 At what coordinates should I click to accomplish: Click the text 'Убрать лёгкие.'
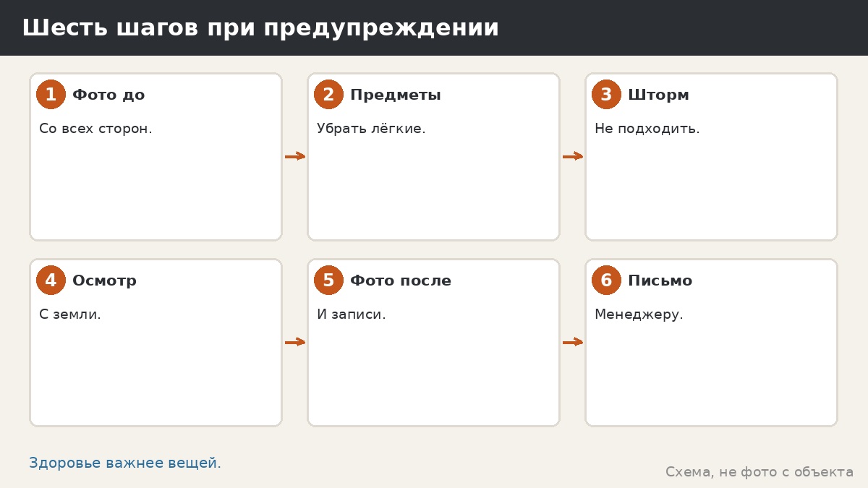point(371,129)
